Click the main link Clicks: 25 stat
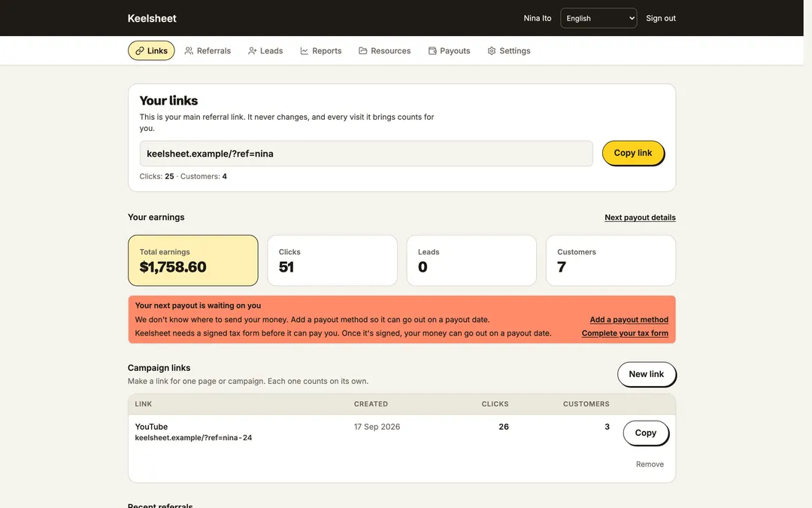 (x=156, y=176)
